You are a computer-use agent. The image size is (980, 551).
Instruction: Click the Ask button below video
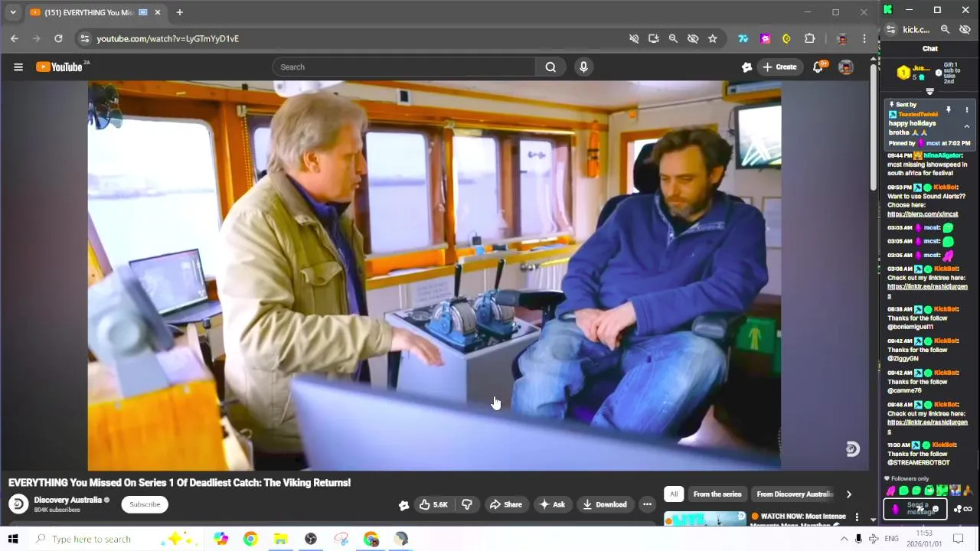click(x=551, y=504)
